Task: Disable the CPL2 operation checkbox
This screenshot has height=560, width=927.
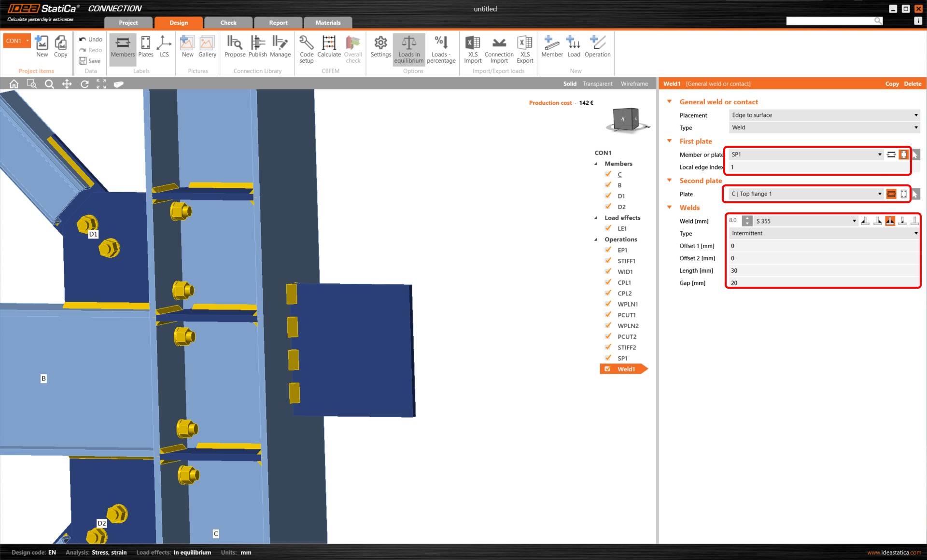Action: (608, 293)
